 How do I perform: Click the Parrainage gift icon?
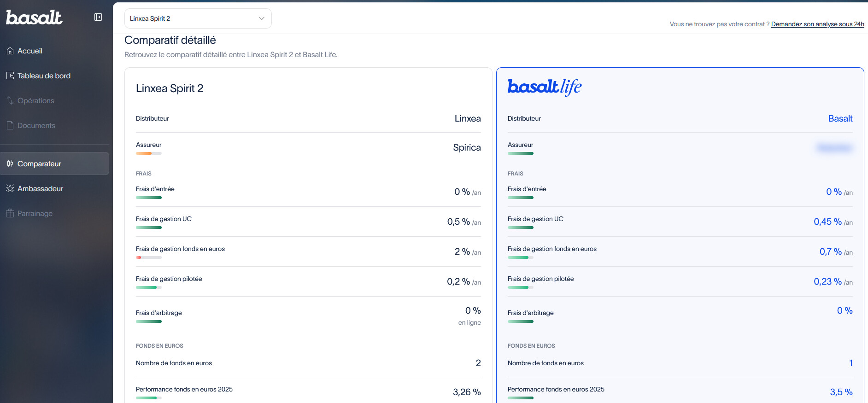click(10, 213)
